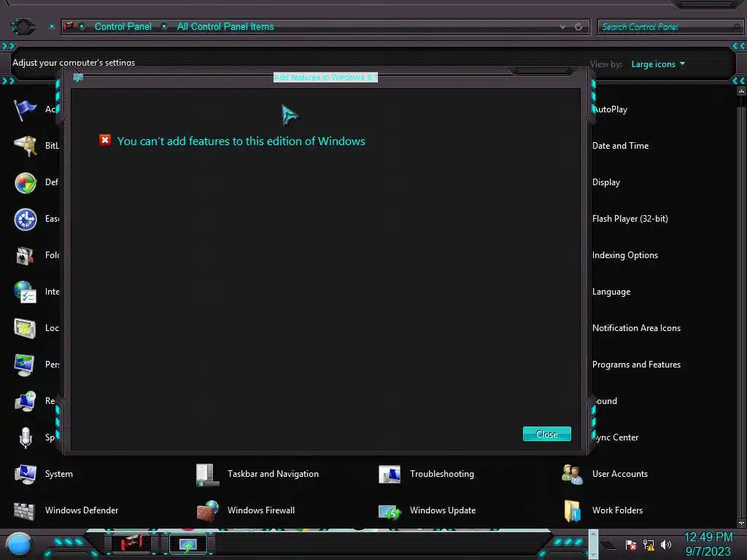Open the Location Settings icon
The image size is (747, 560).
tap(25, 328)
